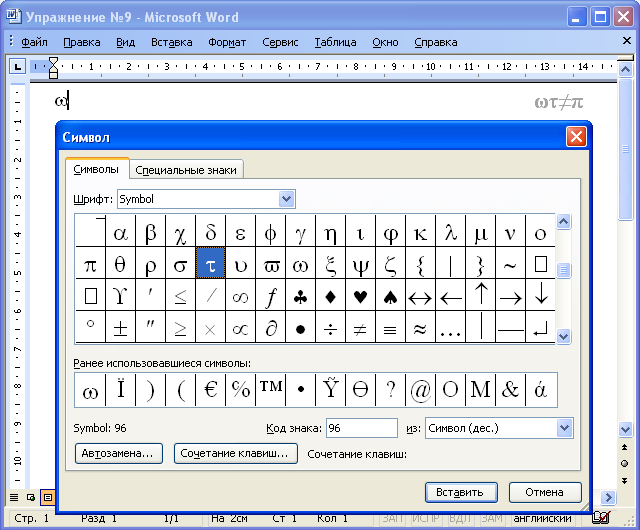The height and width of the screenshot is (530, 640).
Task: Select the mu symbol cell
Action: (x=480, y=231)
